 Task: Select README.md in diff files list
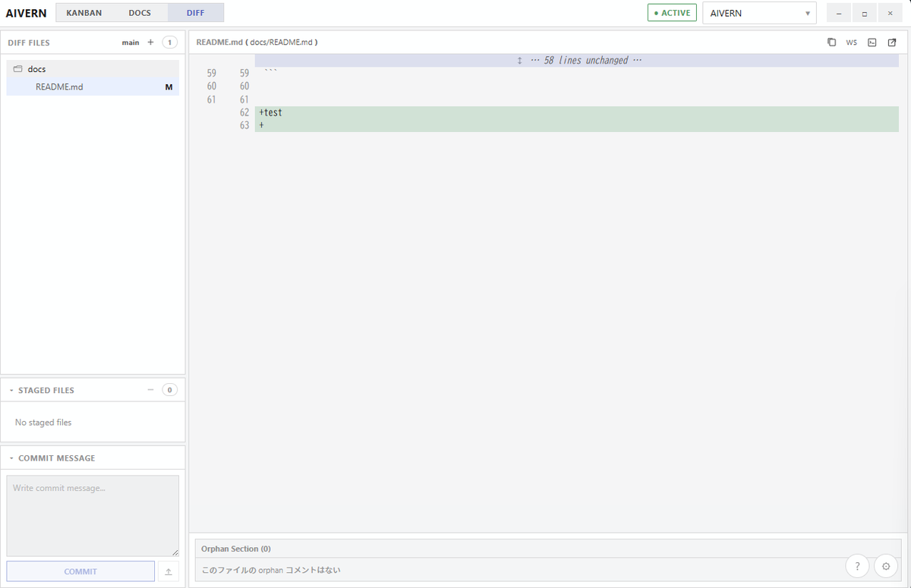pos(93,86)
